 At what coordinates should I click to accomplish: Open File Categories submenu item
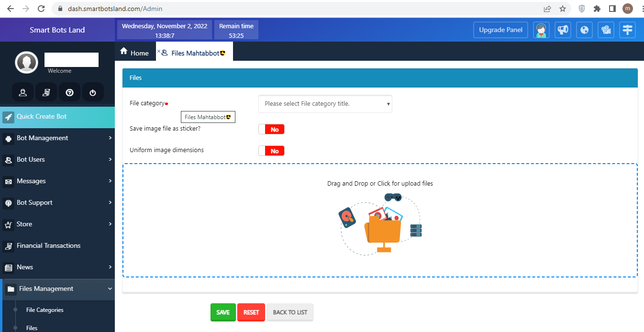coord(45,310)
